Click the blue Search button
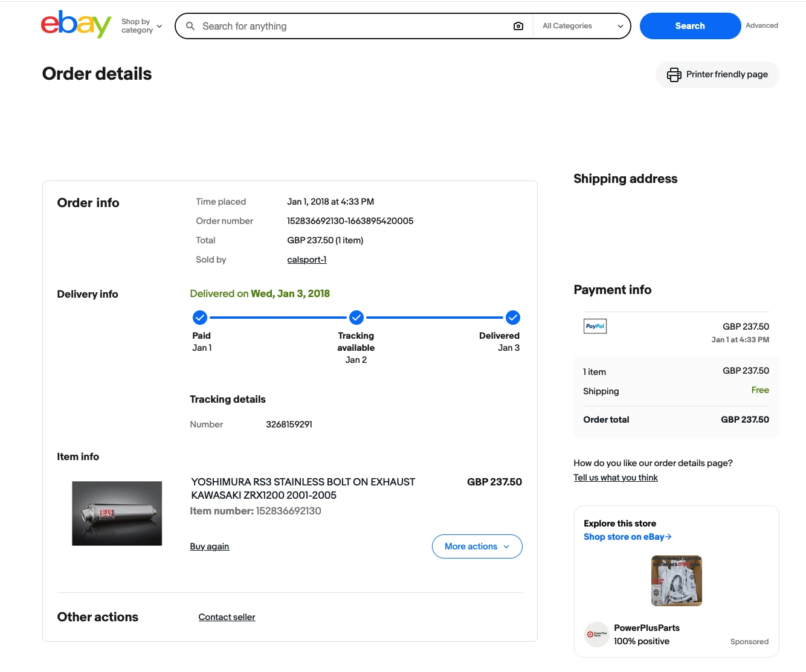Image resolution: width=806 pixels, height=672 pixels. coord(690,26)
